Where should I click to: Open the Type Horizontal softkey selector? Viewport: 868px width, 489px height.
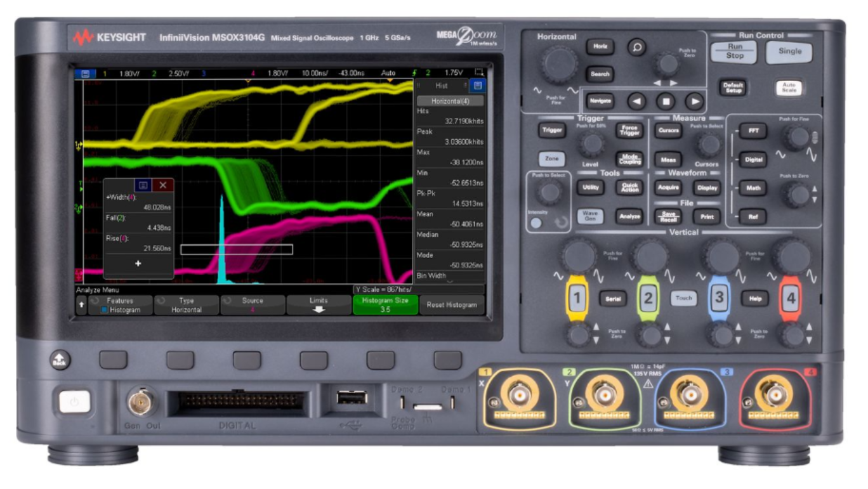187,305
